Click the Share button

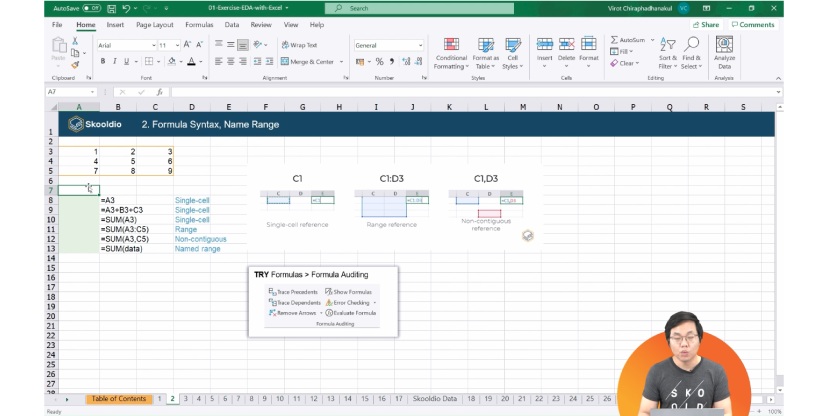pyautogui.click(x=706, y=25)
